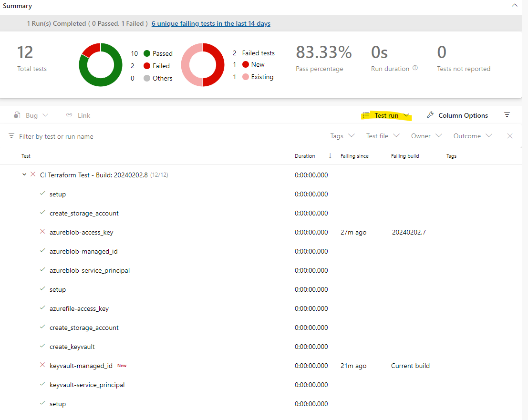Click the Filter by test or run name field
The height and width of the screenshot is (420, 528).
(56, 136)
